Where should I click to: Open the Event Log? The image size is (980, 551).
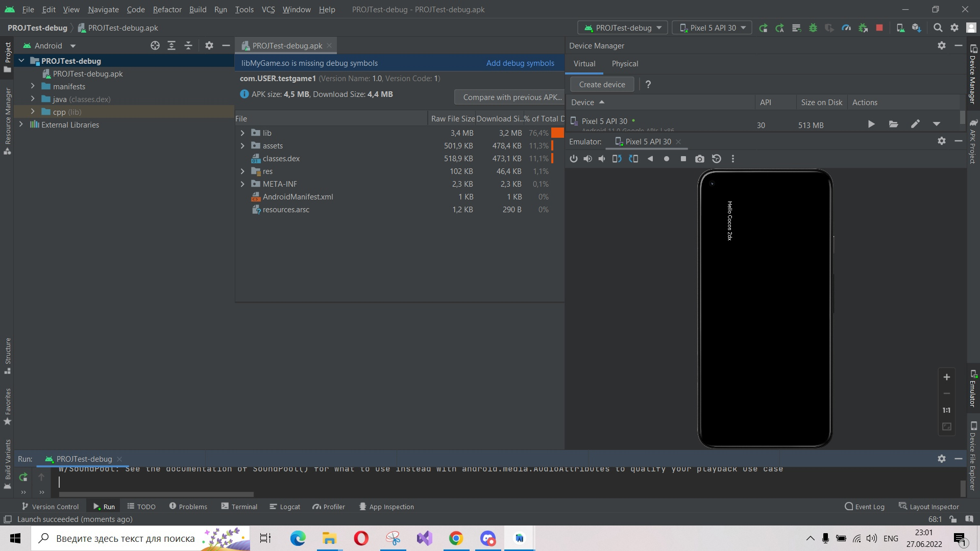[864, 507]
